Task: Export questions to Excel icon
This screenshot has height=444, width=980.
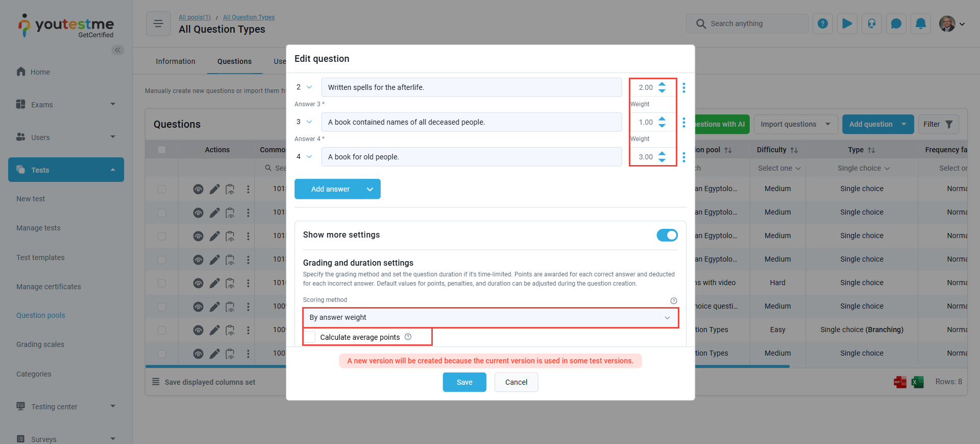Action: pyautogui.click(x=918, y=382)
